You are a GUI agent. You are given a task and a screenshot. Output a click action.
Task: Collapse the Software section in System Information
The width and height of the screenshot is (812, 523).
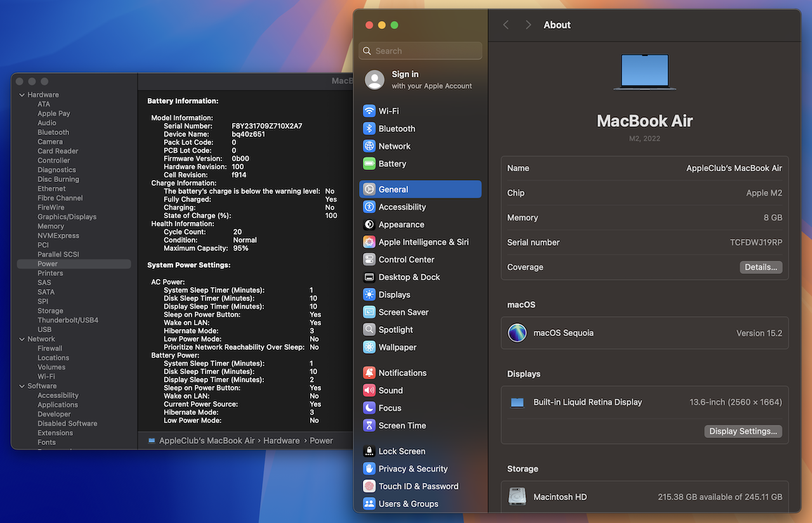(23, 386)
